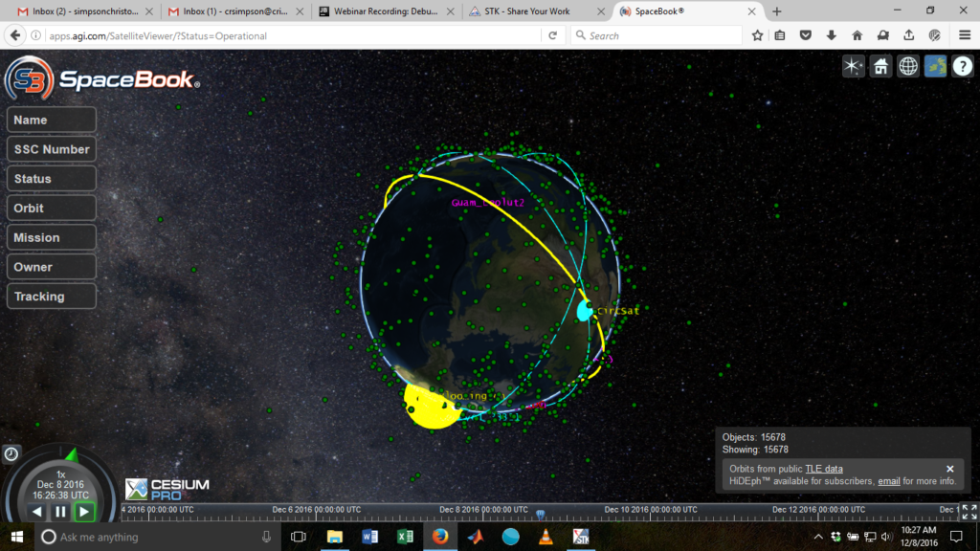
Task: Click the globe scene mode icon
Action: 907,66
